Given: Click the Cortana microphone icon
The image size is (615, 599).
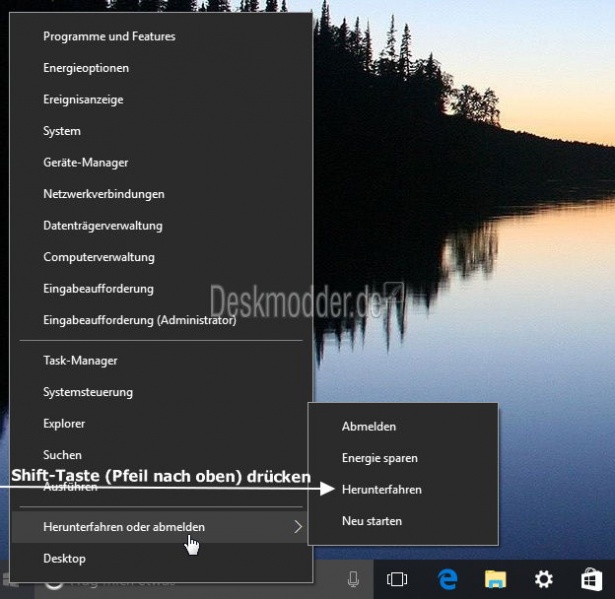Looking at the screenshot, I should pos(353,579).
